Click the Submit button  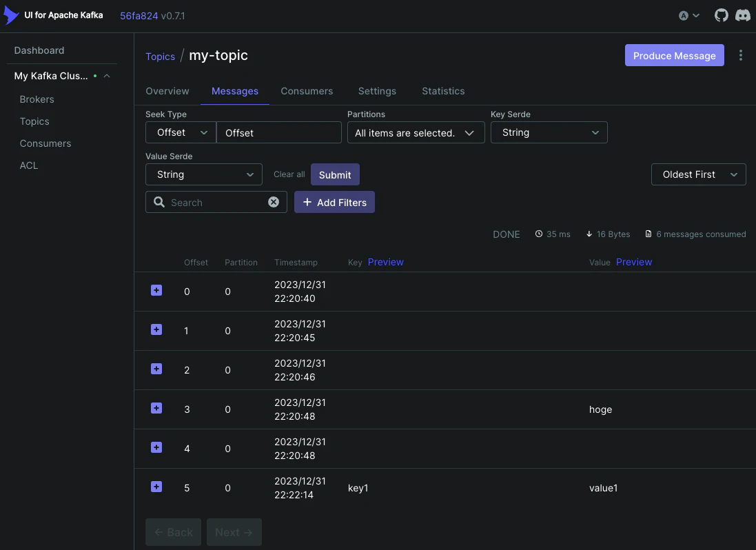click(335, 174)
